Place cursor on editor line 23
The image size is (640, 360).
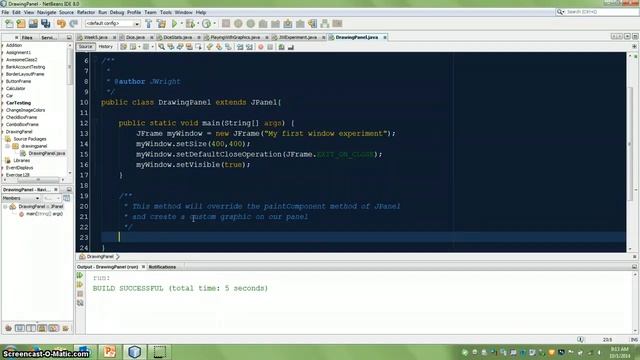coord(363,237)
